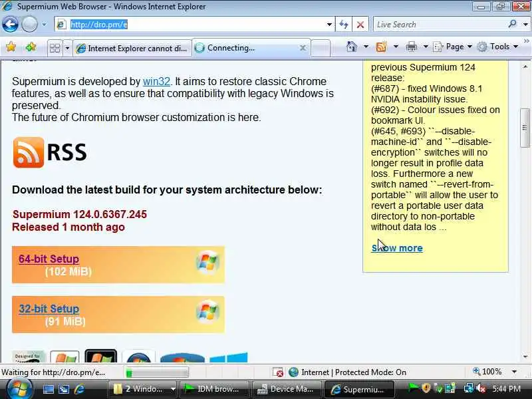Click the 100% zoom level button
The height and width of the screenshot is (399, 532).
487,372
